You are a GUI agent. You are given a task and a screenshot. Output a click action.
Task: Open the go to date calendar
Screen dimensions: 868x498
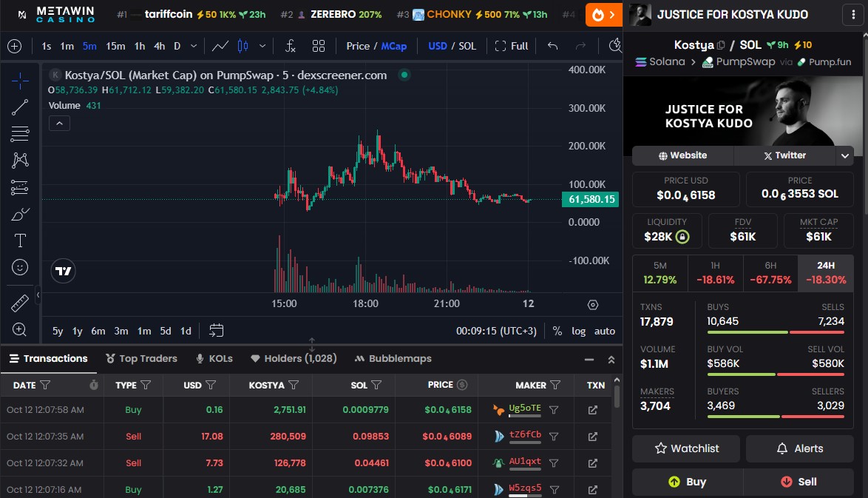click(216, 331)
